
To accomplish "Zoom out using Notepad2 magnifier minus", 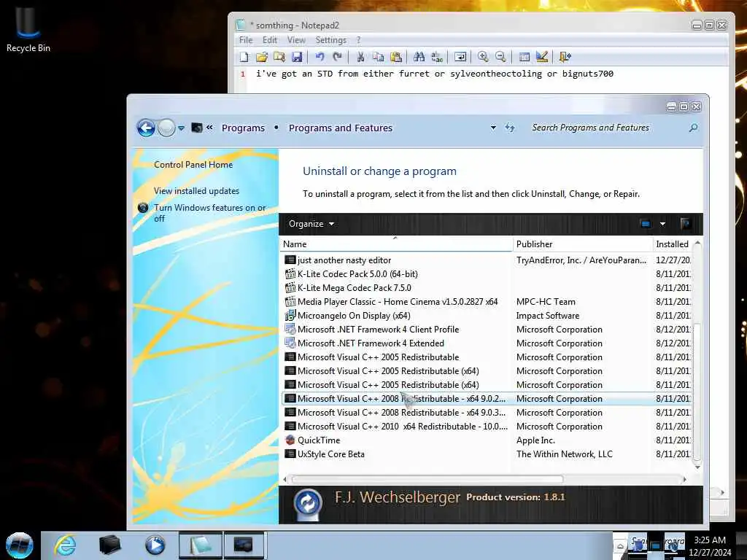I will [x=500, y=57].
